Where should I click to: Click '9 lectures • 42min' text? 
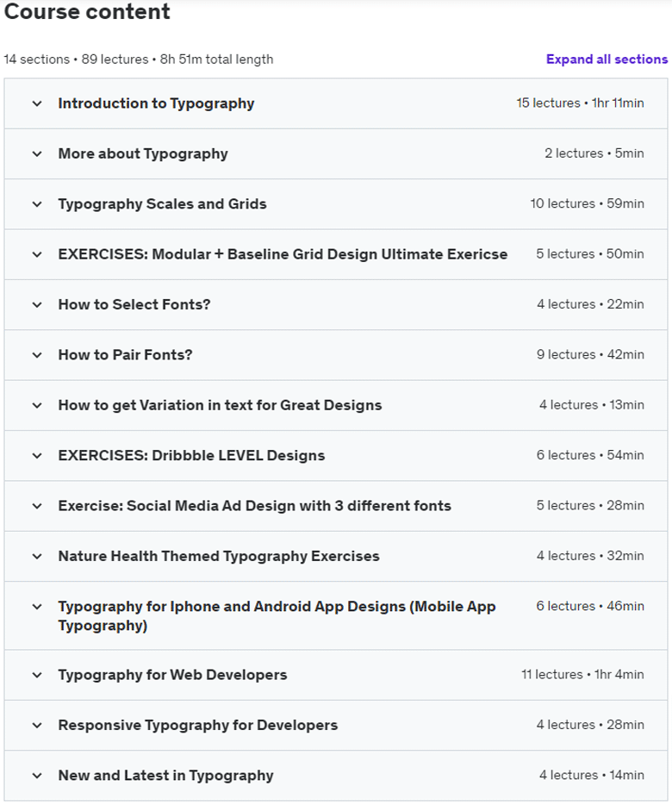tap(590, 355)
